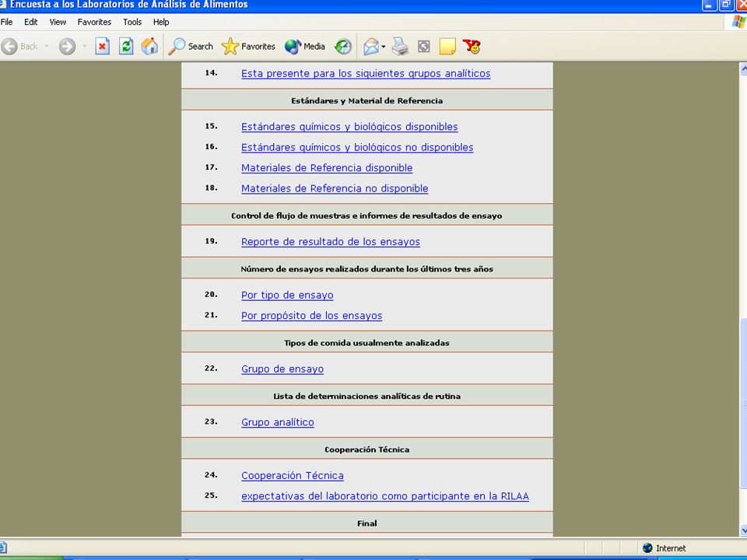
Task: Click the vertical scrollbar down arrow
Action: 743,530
